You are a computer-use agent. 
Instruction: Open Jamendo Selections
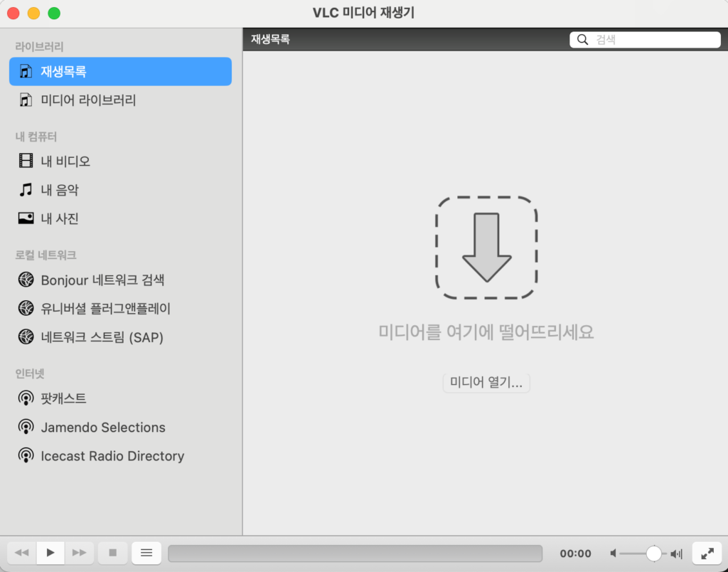click(120, 427)
